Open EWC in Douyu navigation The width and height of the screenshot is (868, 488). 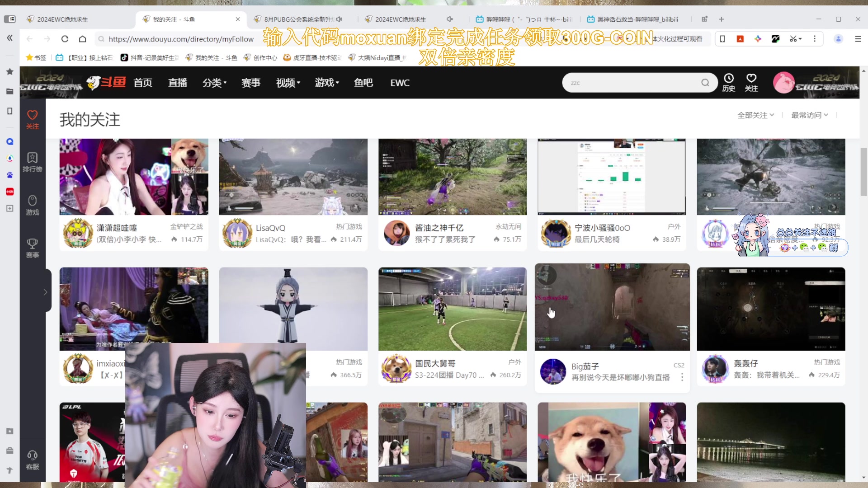point(400,83)
